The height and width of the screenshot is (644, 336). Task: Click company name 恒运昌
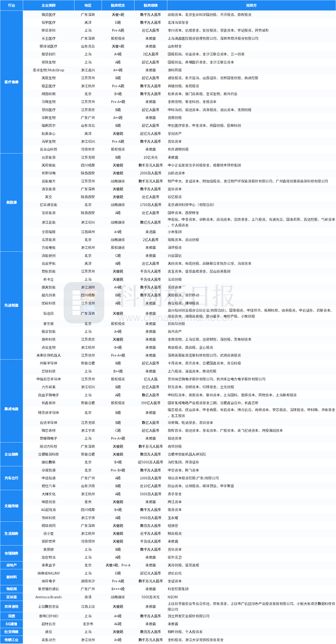(49, 313)
